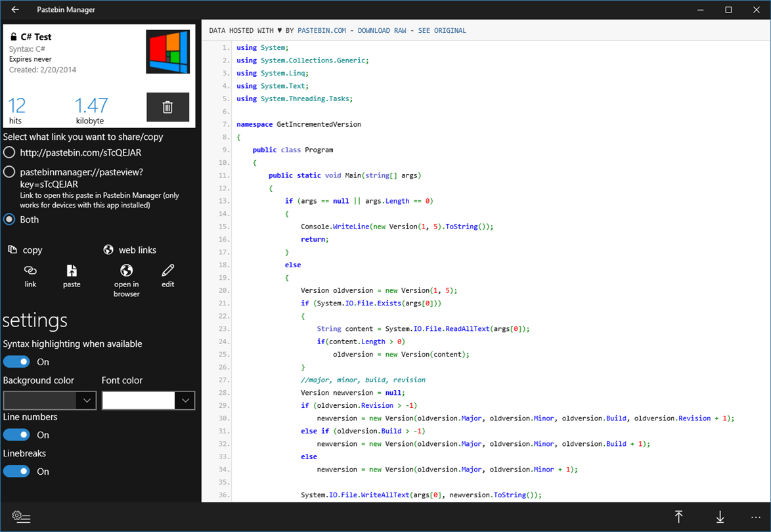This screenshot has width=771, height=532.
Task: Open settings list icon in bottom bar
Action: point(21,517)
